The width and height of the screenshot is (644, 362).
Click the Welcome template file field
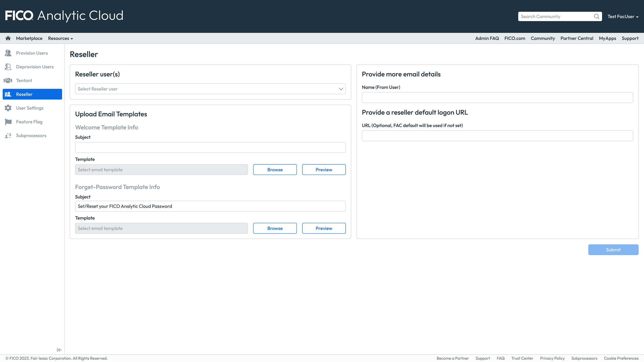click(x=162, y=170)
